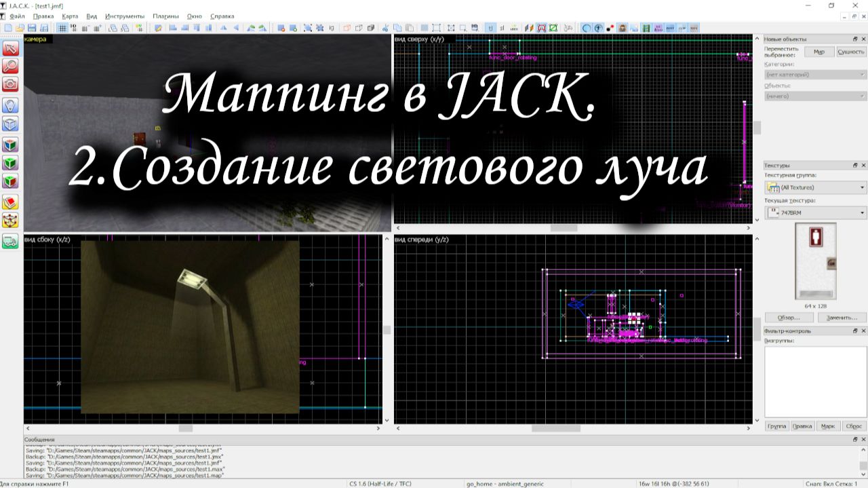The height and width of the screenshot is (488, 868).
Task: Close the Новые объекты panel
Action: coord(863,39)
